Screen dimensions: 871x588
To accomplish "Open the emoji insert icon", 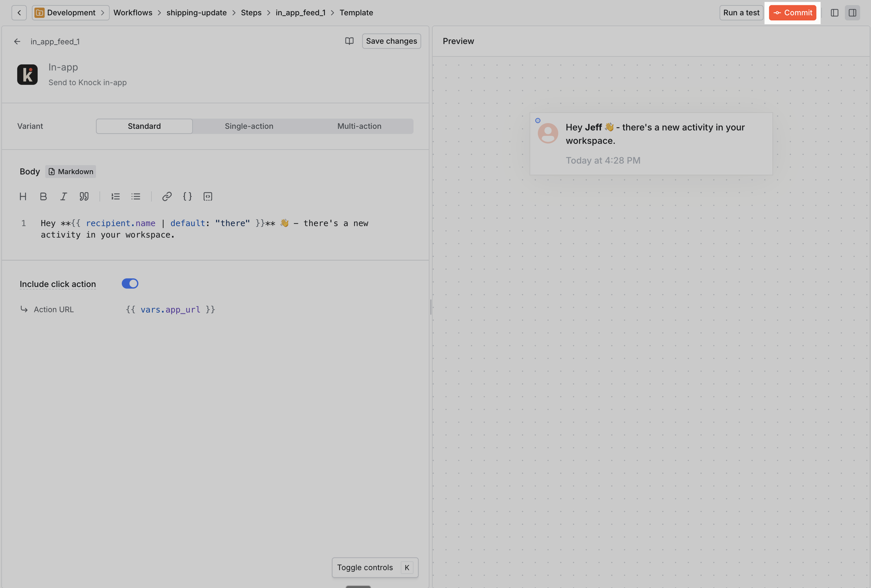I will [x=208, y=196].
